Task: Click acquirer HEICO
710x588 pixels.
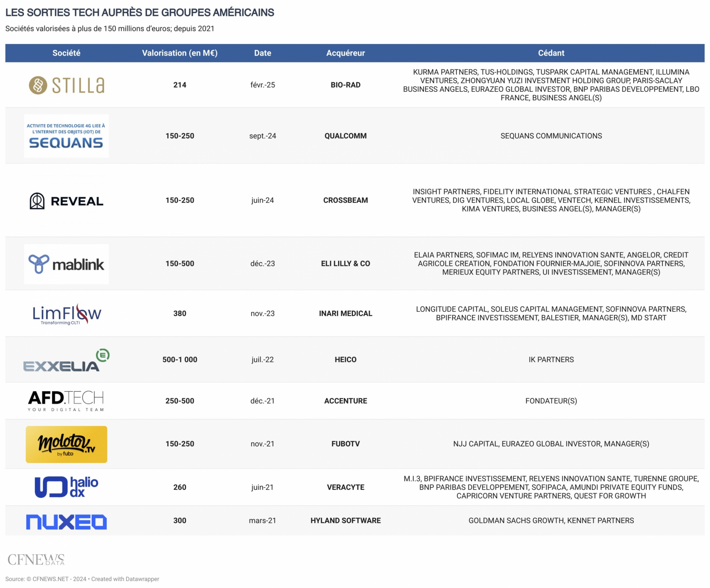Action: pos(346,359)
